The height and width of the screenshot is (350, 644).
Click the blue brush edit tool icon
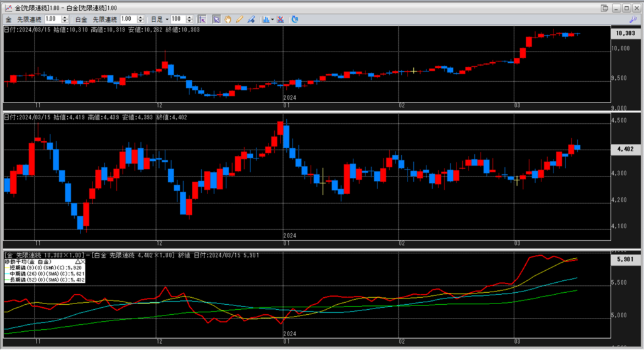[x=251, y=19]
